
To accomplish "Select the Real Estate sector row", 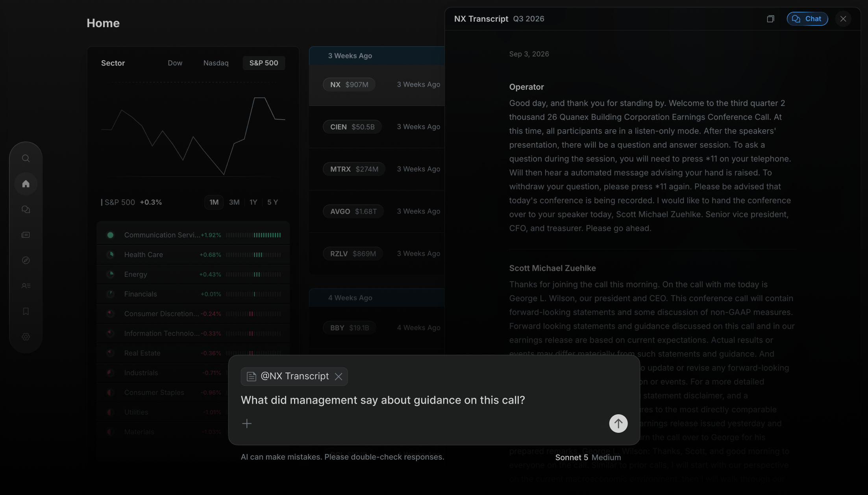I will [193, 353].
